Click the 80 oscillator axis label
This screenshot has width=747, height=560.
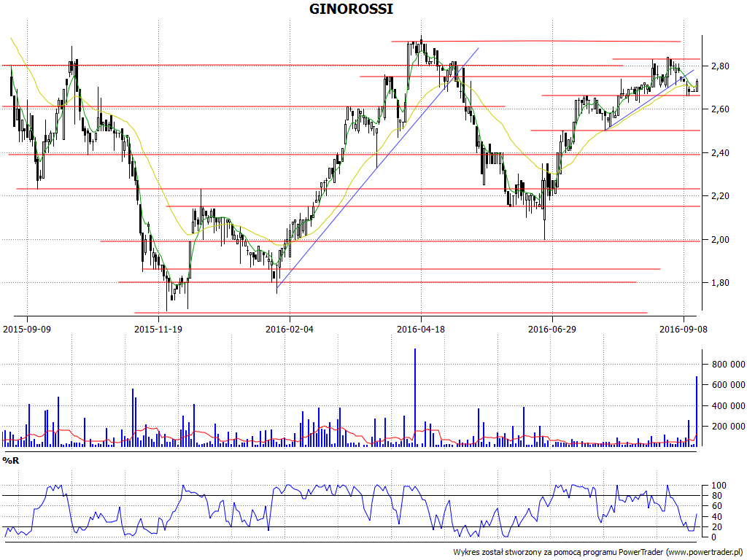point(716,496)
